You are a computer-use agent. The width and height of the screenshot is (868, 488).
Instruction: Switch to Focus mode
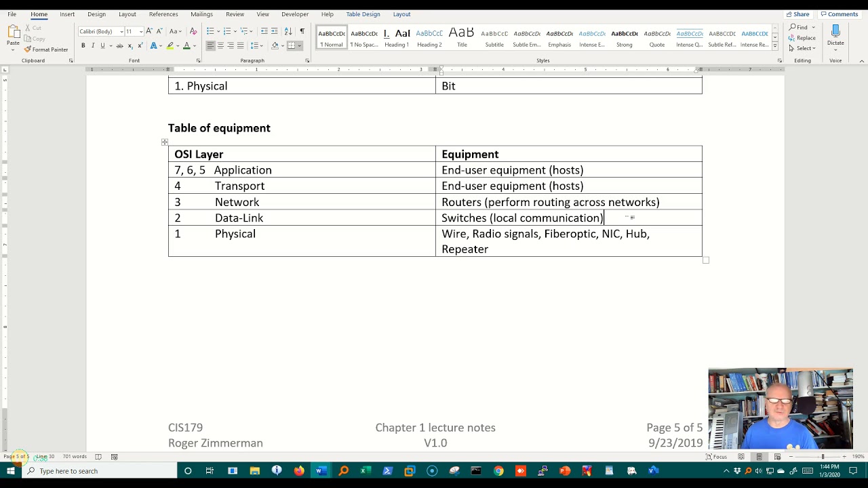coord(716,457)
